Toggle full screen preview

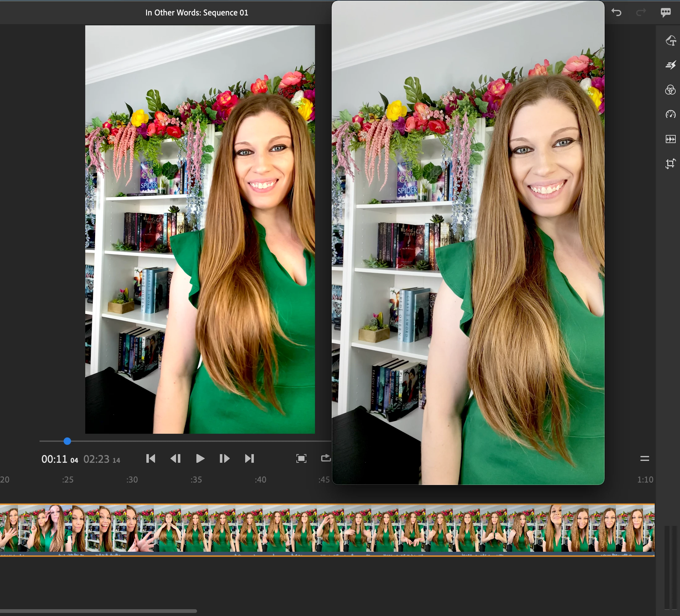pyautogui.click(x=301, y=458)
